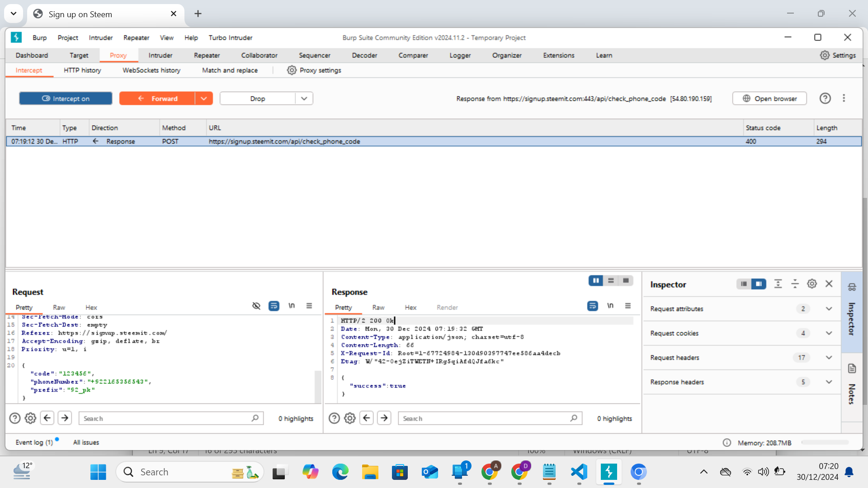Viewport: 868px width, 488px height.
Task: Open the All issues link
Action: (85, 442)
